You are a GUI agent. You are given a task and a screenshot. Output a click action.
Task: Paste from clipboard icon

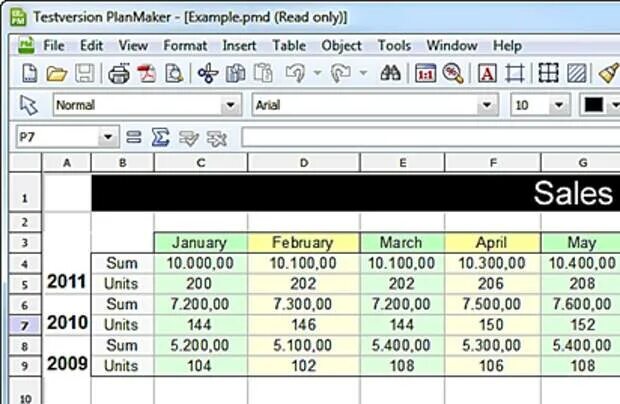click(263, 74)
